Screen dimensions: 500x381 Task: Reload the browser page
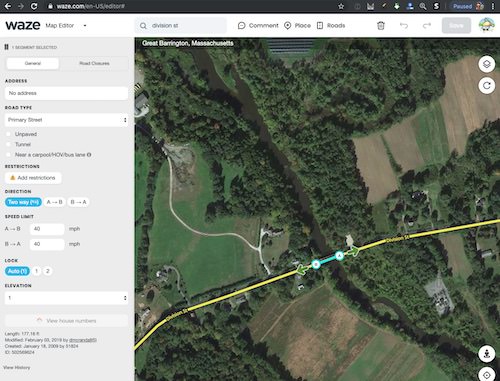click(34, 6)
